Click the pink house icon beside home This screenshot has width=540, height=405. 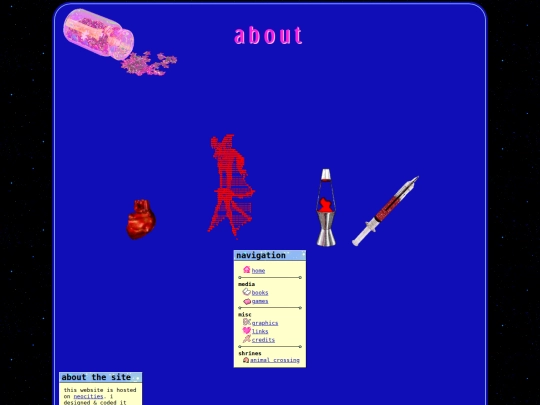(x=247, y=270)
